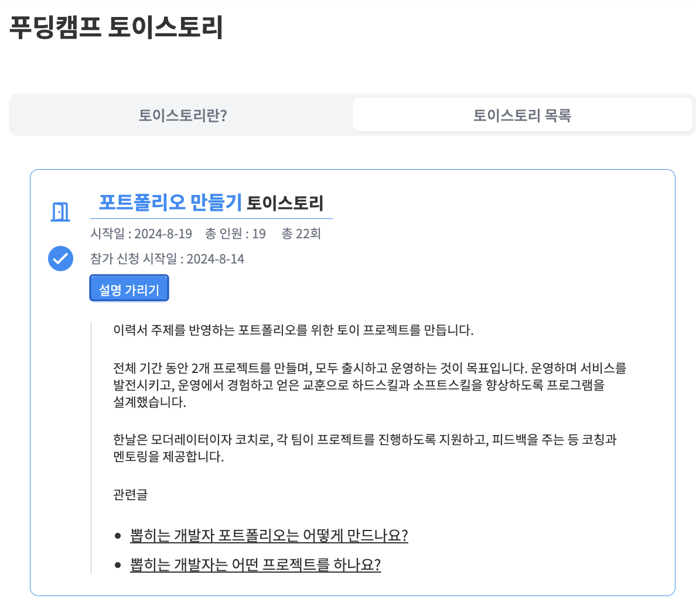This screenshot has height=616, width=696.
Task: Click the 푸딩캠프 토이스토리 page heading
Action: tap(117, 27)
